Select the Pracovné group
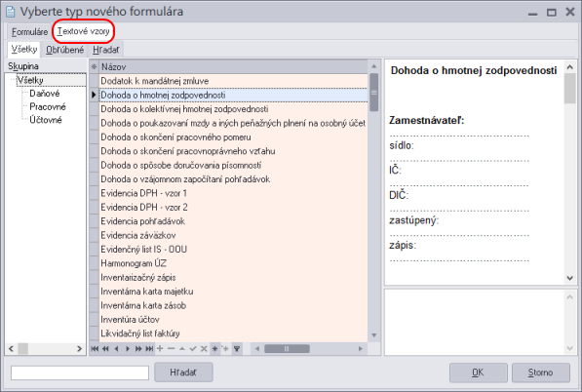Viewport: 582px width, 392px height. pyautogui.click(x=48, y=107)
